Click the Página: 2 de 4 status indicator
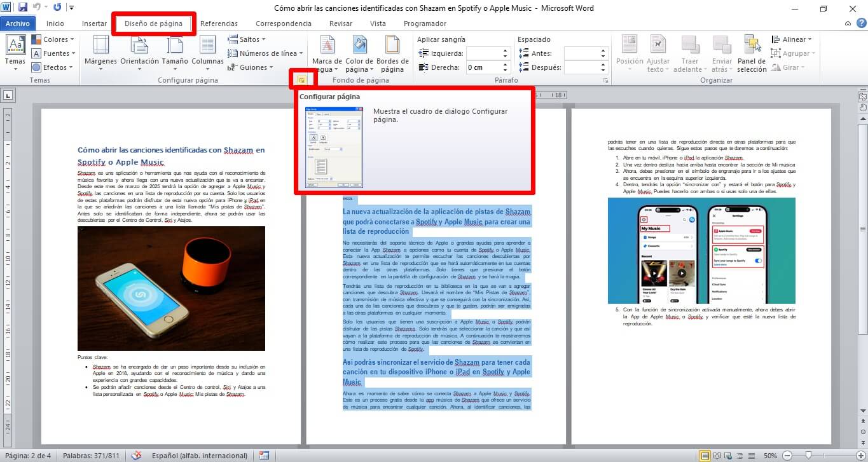The width and height of the screenshot is (868, 462). 28,456
